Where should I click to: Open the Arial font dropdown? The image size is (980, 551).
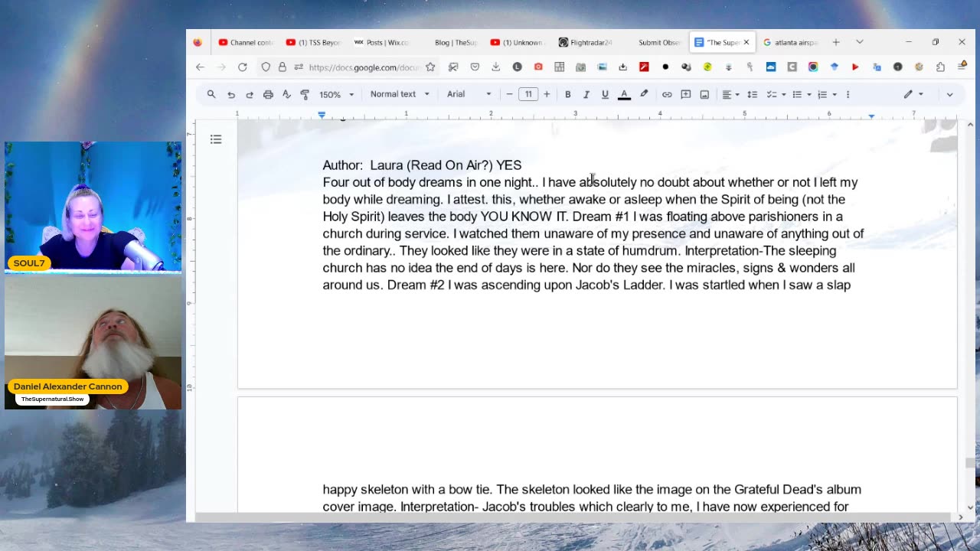click(469, 94)
